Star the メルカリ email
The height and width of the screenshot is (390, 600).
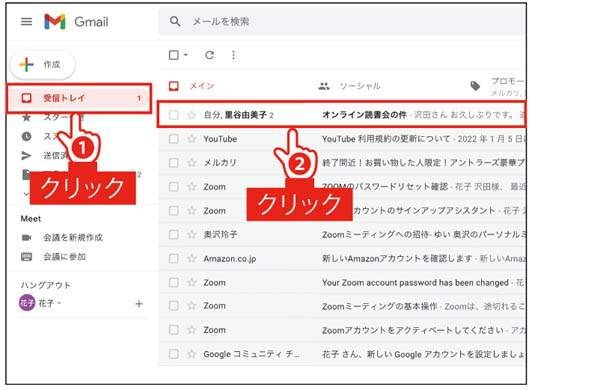pyautogui.click(x=192, y=163)
